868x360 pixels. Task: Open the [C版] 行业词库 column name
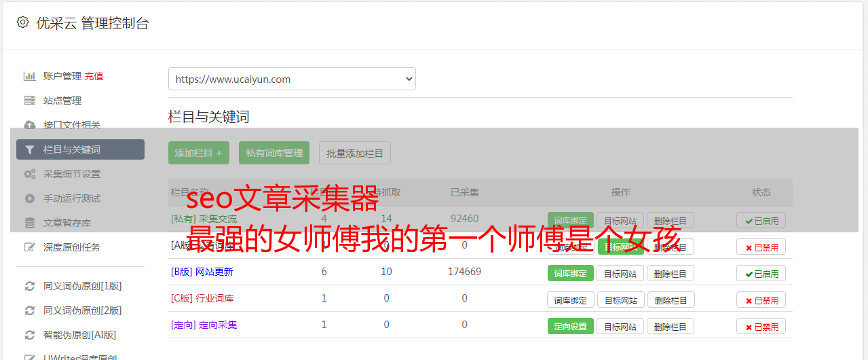202,298
